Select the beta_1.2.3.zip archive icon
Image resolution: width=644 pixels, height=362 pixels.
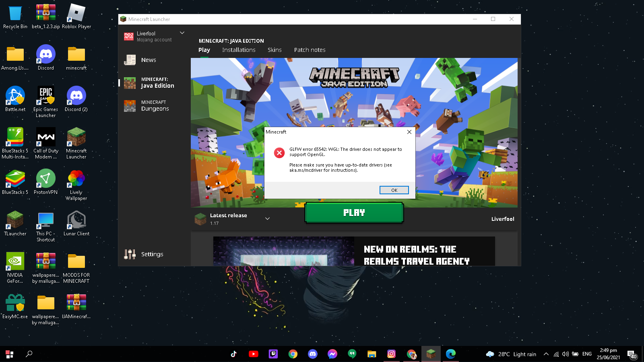[x=46, y=17]
